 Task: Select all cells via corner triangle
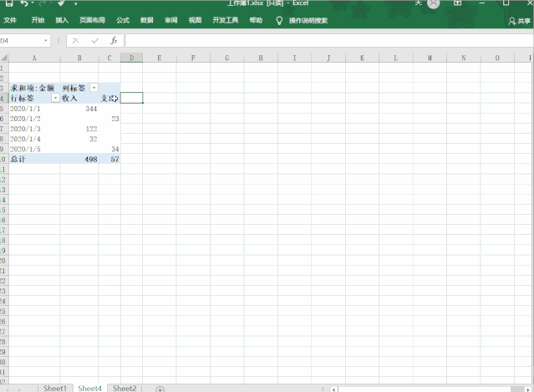4,58
